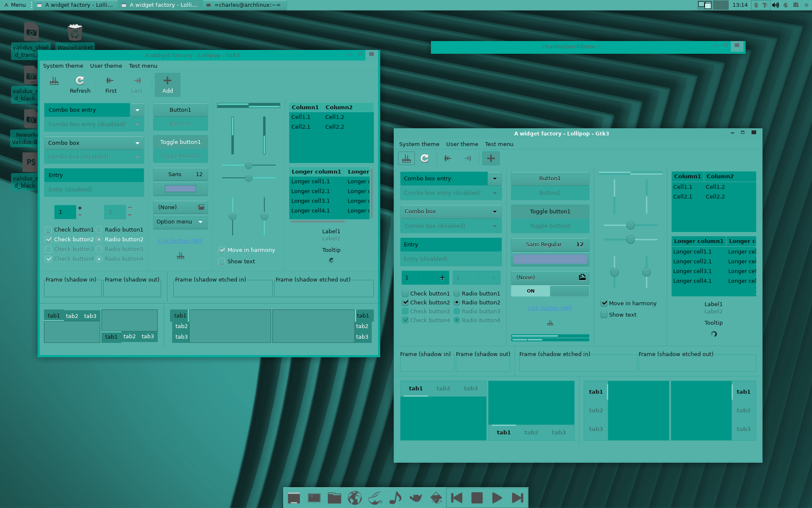Viewport: 812px width, 508px height.
Task: Click mail envelope icon in system tray
Action: (x=796, y=5)
